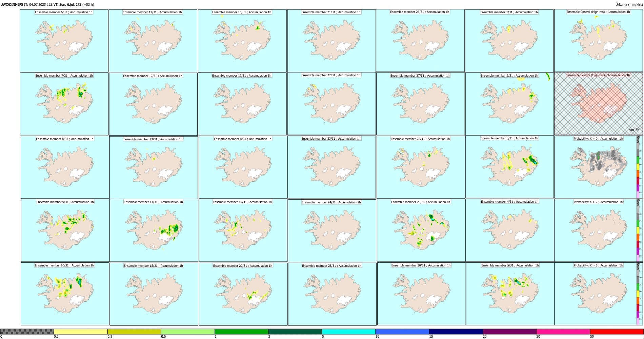644x339 pixels.
Task: Click the 'Úrkoma (mm/klst)' unit label
Action: [x=629, y=5]
